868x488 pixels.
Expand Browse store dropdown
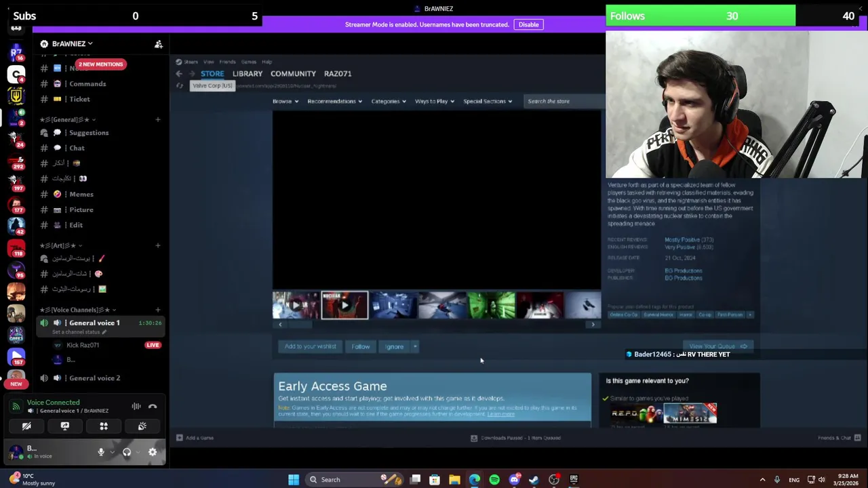[x=285, y=101]
